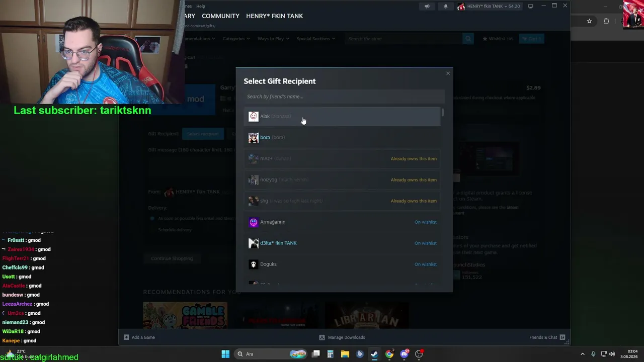Select Alak as gift recipient

tap(342, 116)
